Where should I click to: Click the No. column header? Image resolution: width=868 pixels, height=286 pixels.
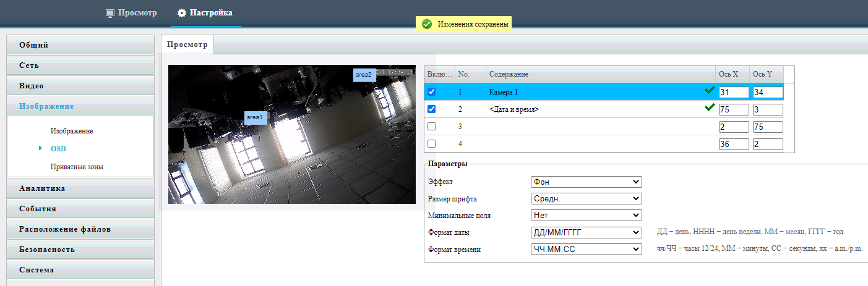[470, 74]
